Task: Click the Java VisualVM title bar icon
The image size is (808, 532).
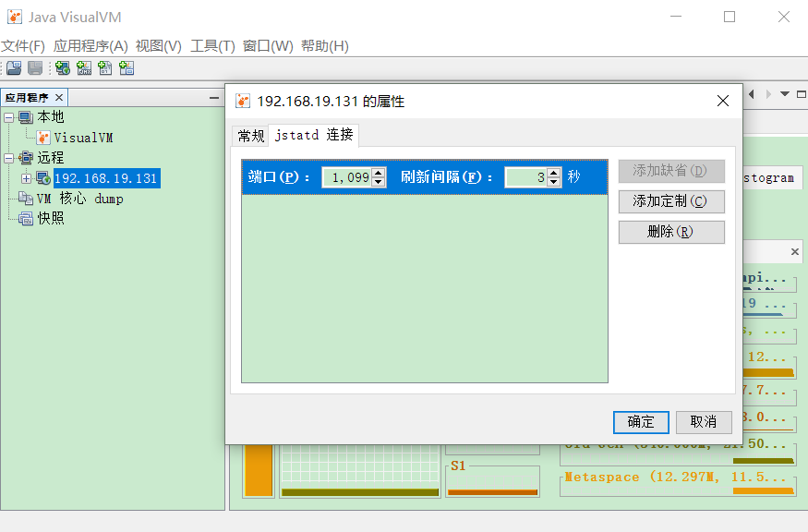Action: tap(15, 17)
